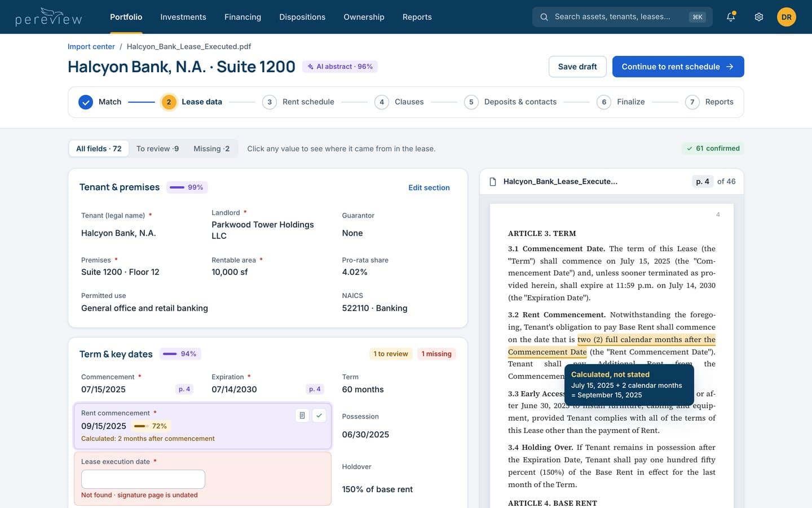Filter to To review · 9 fields
Image resolution: width=812 pixels, height=508 pixels.
(x=157, y=148)
